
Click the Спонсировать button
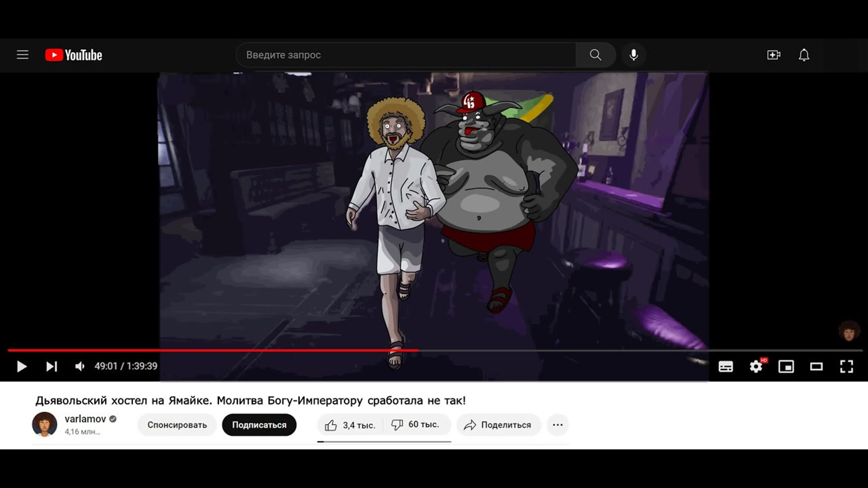(177, 425)
